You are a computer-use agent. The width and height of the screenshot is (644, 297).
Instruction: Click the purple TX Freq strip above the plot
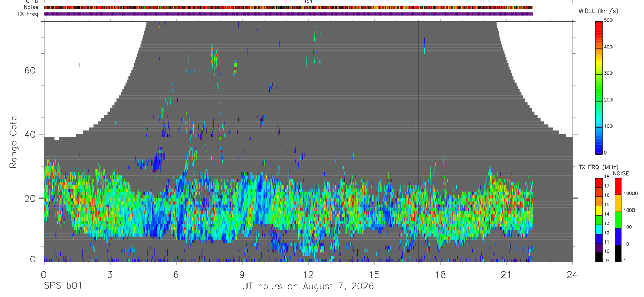click(288, 14)
